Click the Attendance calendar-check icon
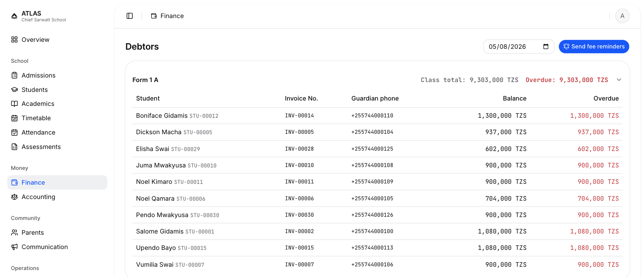Viewport: 644px width, 277px height. [14, 133]
